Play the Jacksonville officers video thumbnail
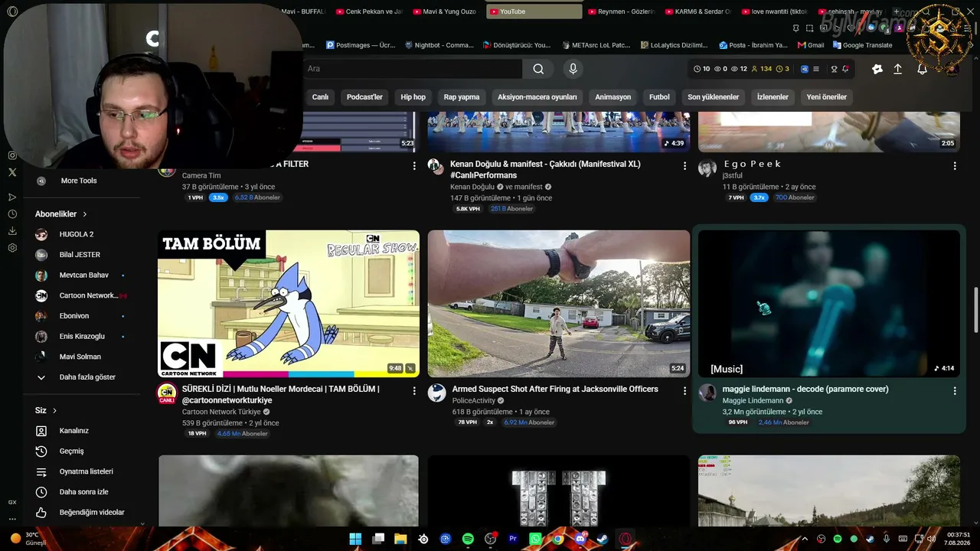 (x=559, y=304)
